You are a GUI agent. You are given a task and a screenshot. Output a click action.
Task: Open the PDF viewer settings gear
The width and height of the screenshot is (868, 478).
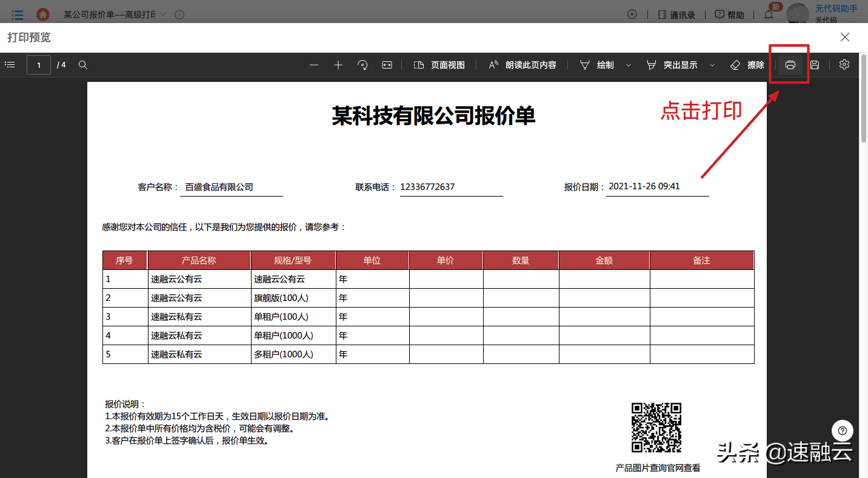tap(844, 64)
